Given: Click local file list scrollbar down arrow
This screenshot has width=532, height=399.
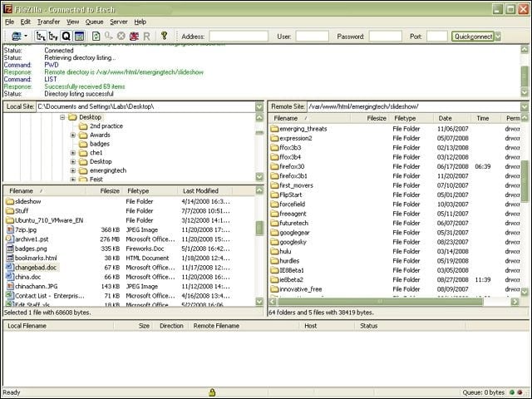Looking at the screenshot, I should pos(259,302).
